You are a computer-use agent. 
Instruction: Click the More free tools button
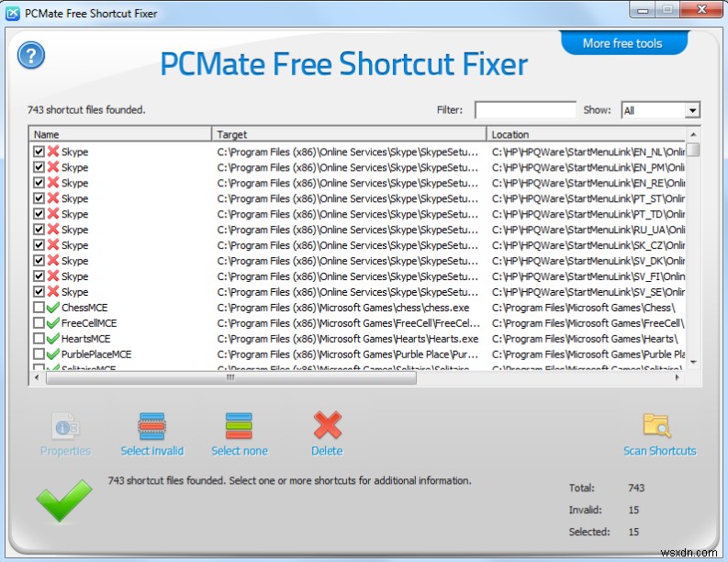pos(622,43)
